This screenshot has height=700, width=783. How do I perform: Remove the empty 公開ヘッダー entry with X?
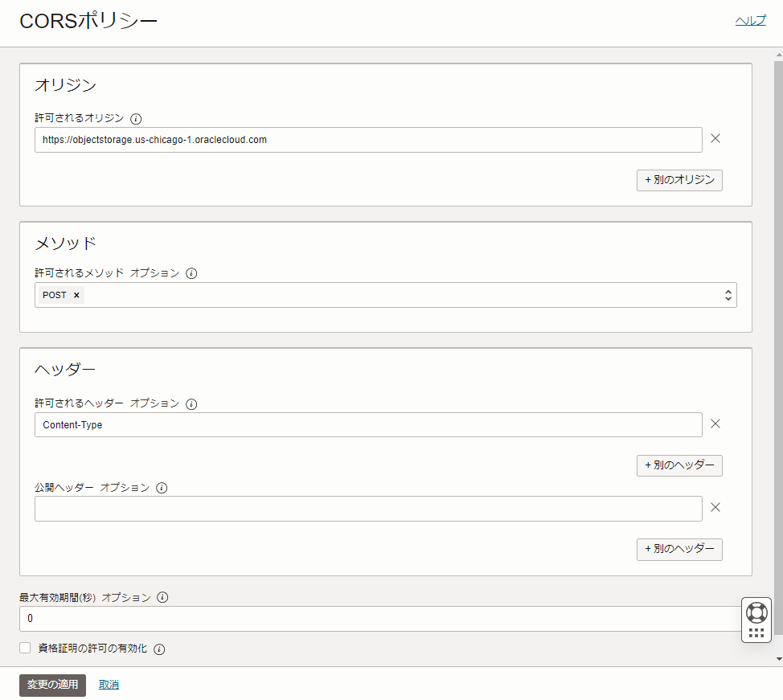click(x=715, y=507)
